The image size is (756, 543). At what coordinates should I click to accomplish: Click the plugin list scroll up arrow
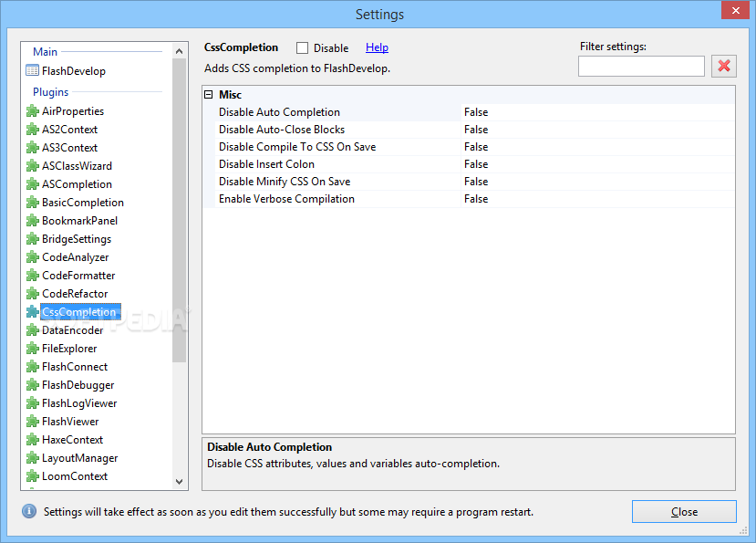click(180, 51)
